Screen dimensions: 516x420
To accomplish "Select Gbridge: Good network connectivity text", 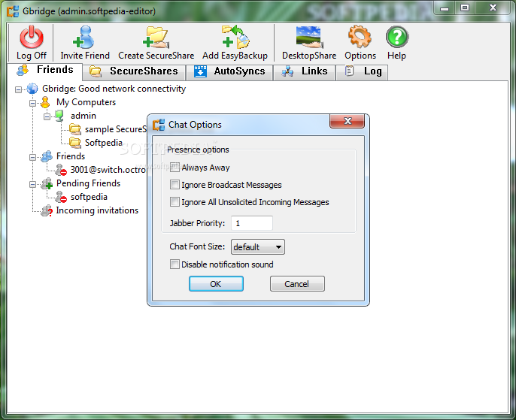I will (114, 89).
